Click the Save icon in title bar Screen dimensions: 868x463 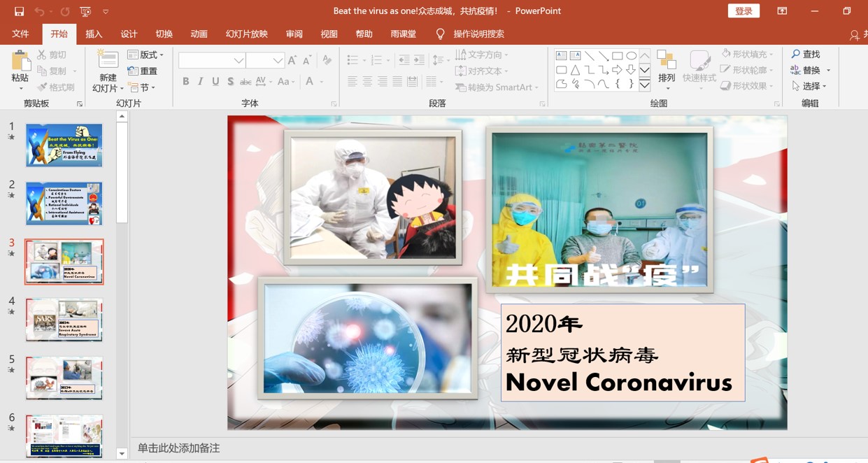[x=19, y=11]
